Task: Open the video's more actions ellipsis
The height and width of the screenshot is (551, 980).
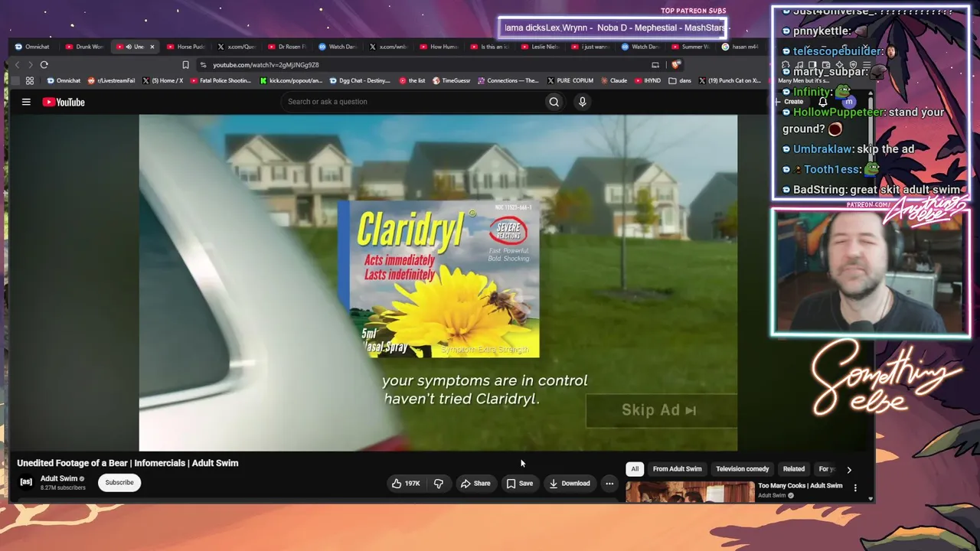Action: coord(609,484)
